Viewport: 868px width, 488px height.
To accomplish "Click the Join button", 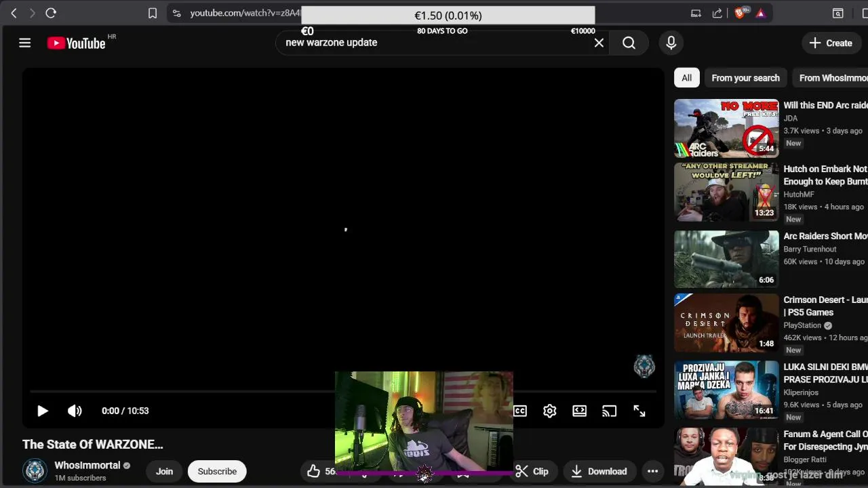I will click(164, 471).
